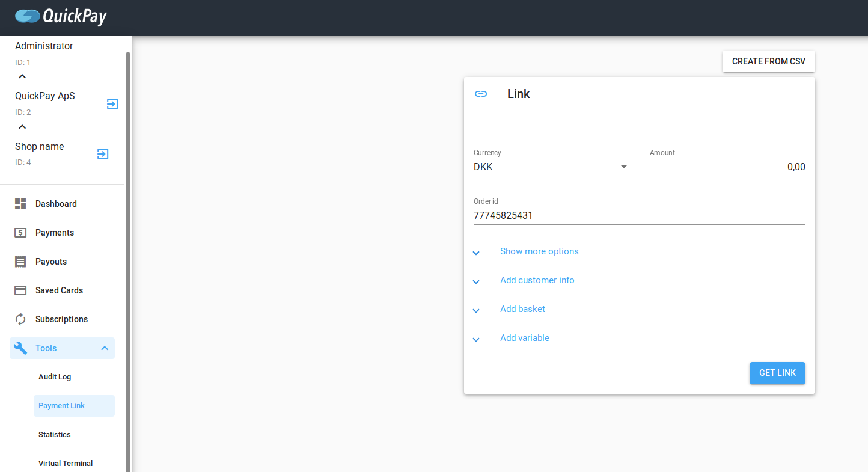Focus the Amount input field

[x=727, y=167]
